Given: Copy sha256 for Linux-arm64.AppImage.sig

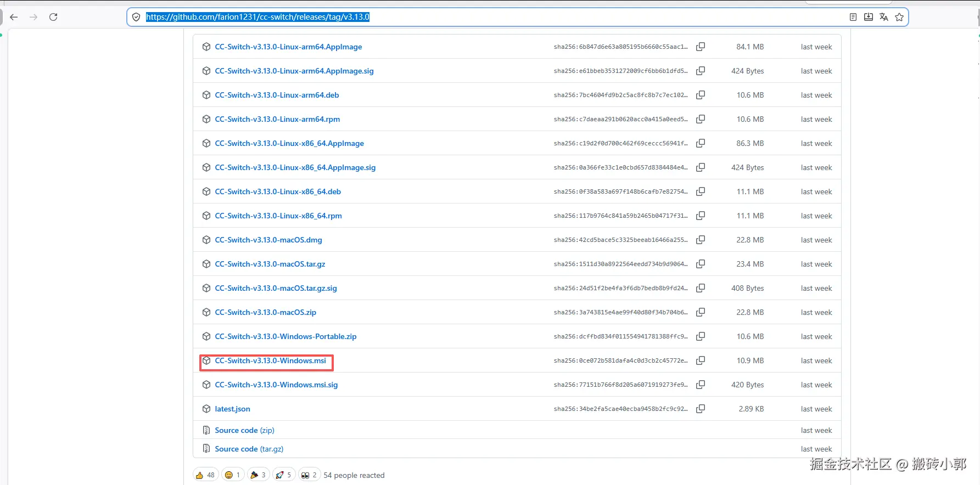Looking at the screenshot, I should [701, 71].
